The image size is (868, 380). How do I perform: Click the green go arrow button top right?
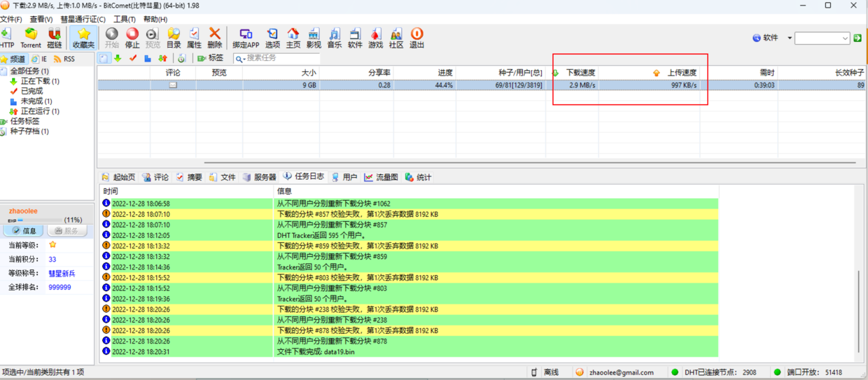click(x=857, y=38)
